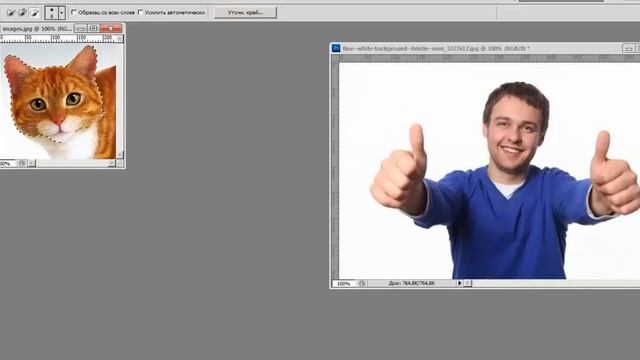Minimize the man photo document window
This screenshot has height=360, width=640.
coord(629,48)
